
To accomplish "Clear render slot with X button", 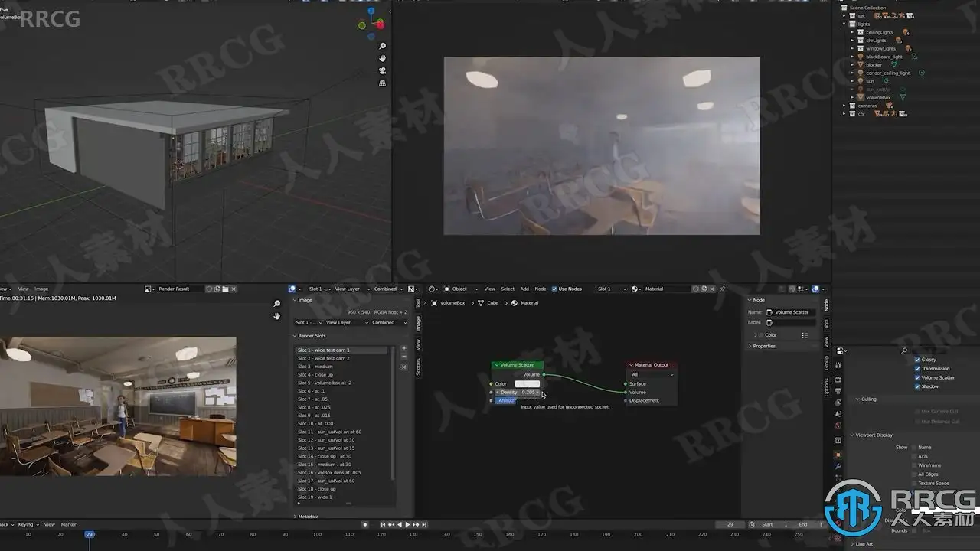I will click(x=404, y=367).
